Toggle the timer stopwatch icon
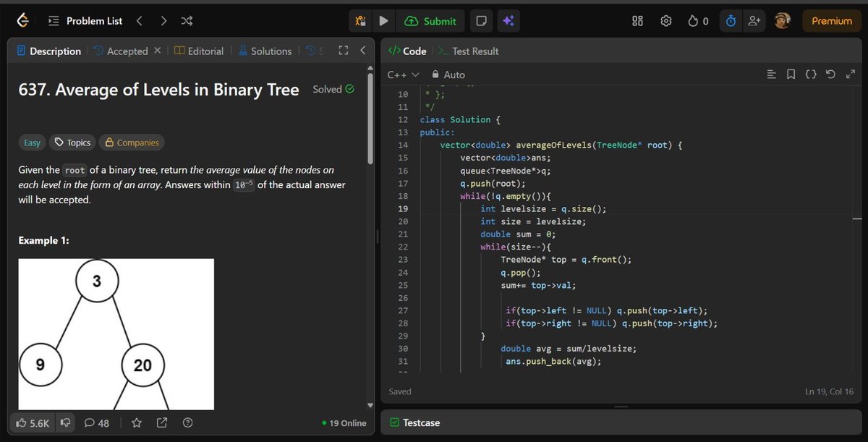The width and height of the screenshot is (868, 442). point(731,21)
